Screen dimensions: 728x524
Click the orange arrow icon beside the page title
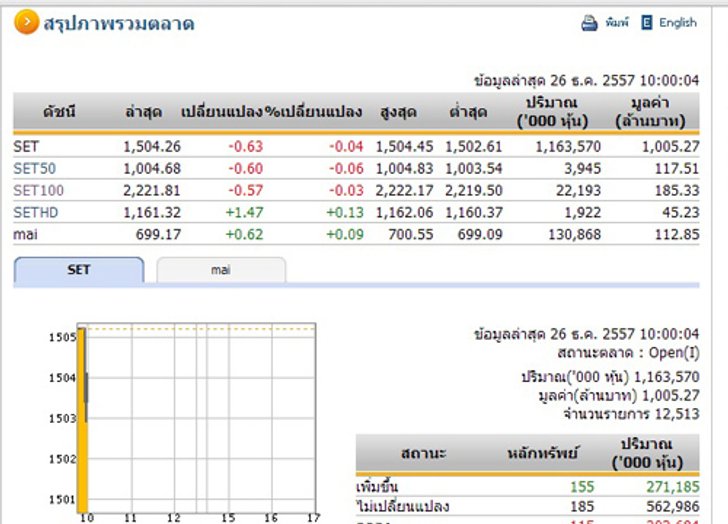(26, 22)
